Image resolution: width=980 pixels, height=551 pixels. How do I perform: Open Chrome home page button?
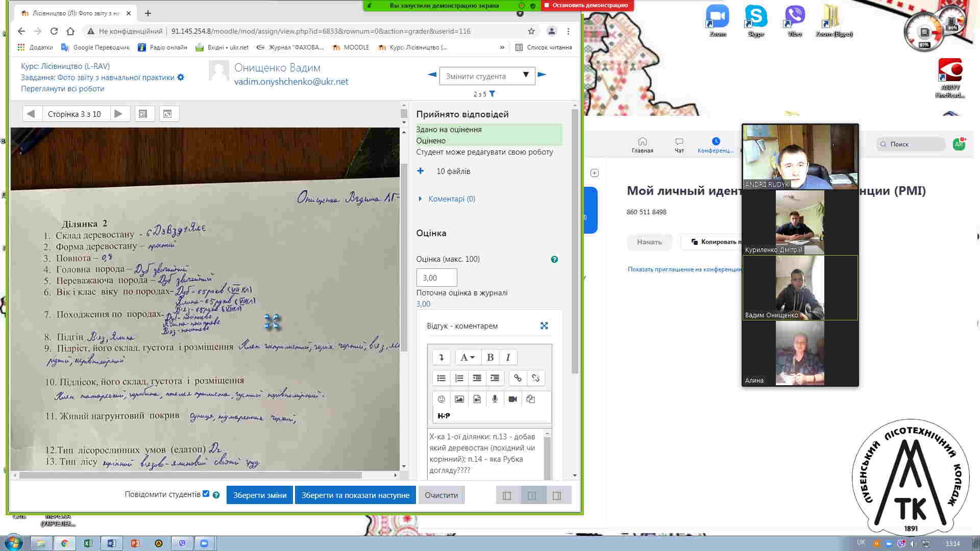70,31
